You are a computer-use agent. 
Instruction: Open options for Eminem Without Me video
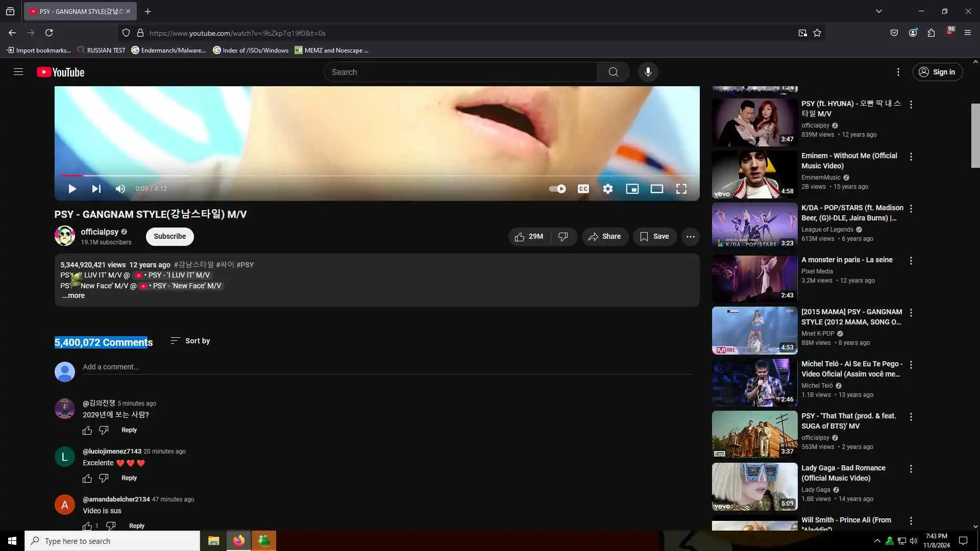pyautogui.click(x=911, y=157)
